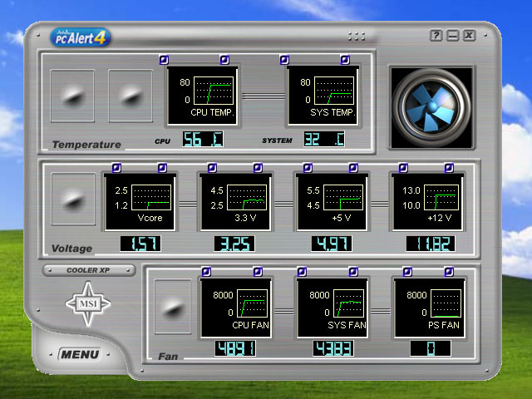Select the CPU TEMP graph display

click(x=203, y=96)
